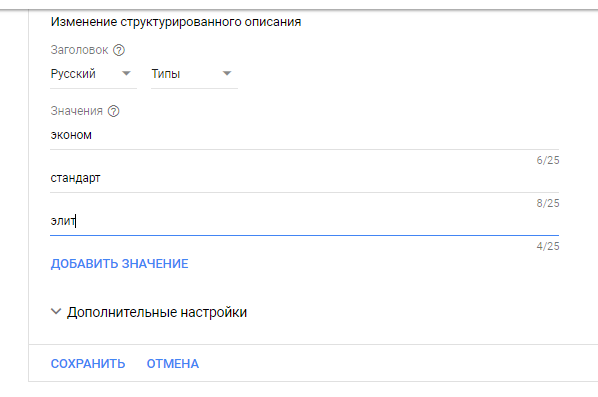Click the Значения section label

tap(77, 111)
